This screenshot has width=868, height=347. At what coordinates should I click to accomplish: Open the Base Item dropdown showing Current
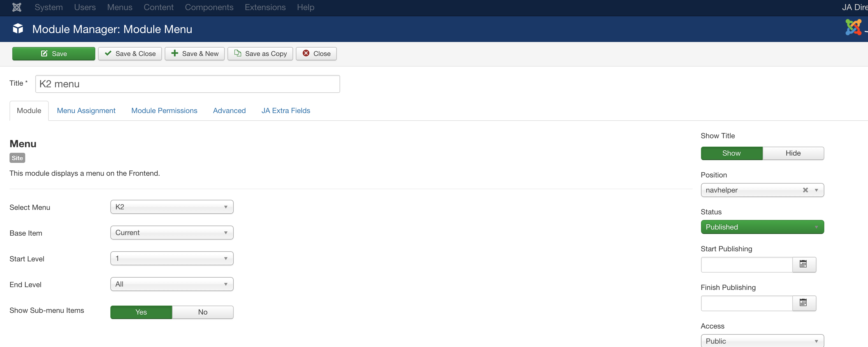point(171,233)
